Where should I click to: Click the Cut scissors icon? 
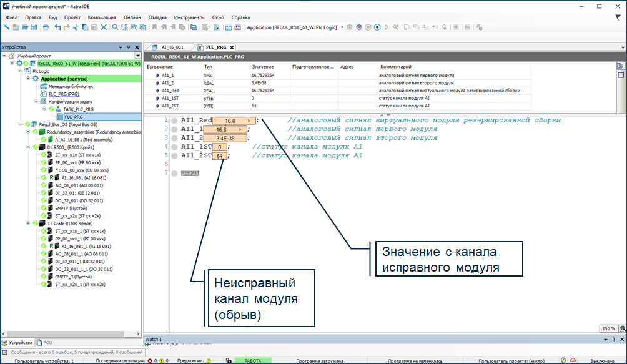click(x=76, y=27)
